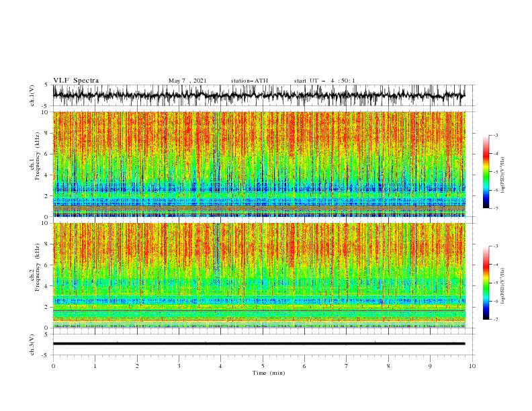Image resolution: width=532 pixels, height=411 pixels.
Task: Click the '8' kHz tick on ch.2 frequency axis
Action: pyautogui.click(x=47, y=244)
